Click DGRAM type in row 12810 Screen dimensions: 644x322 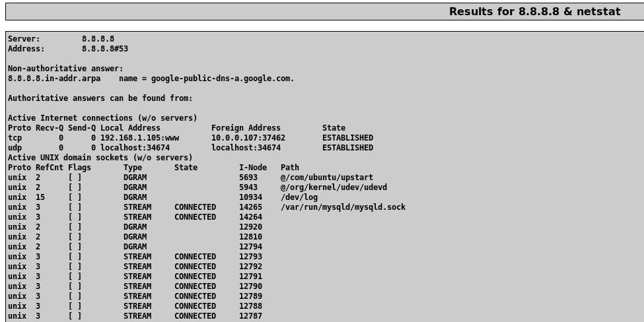point(135,237)
